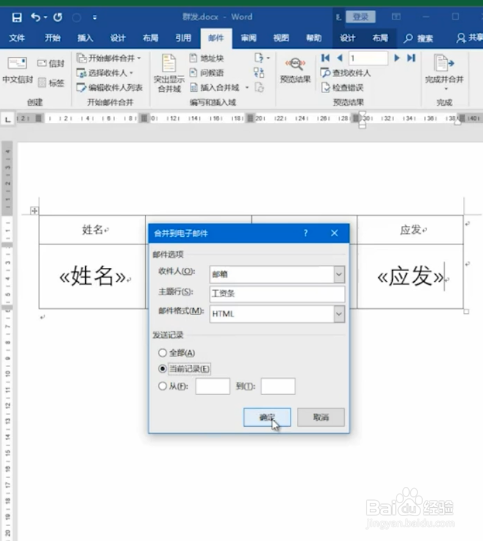Select the 当前记录 radio button
This screenshot has width=483, height=541.
162,368
